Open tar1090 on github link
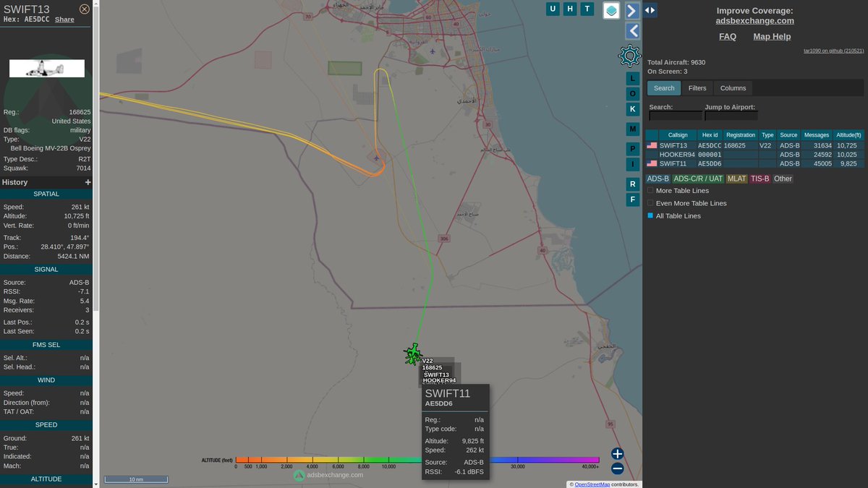Image resolution: width=868 pixels, height=488 pixels. tap(833, 51)
